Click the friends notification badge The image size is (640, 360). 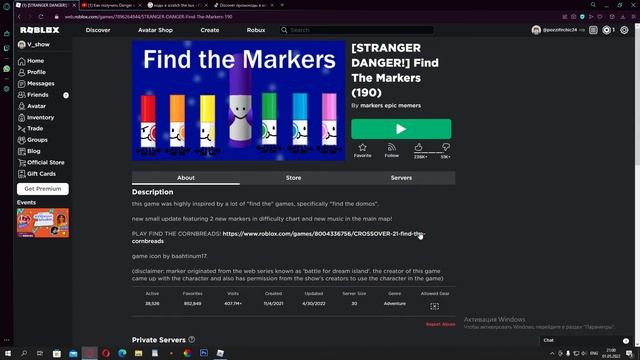pyautogui.click(x=66, y=95)
